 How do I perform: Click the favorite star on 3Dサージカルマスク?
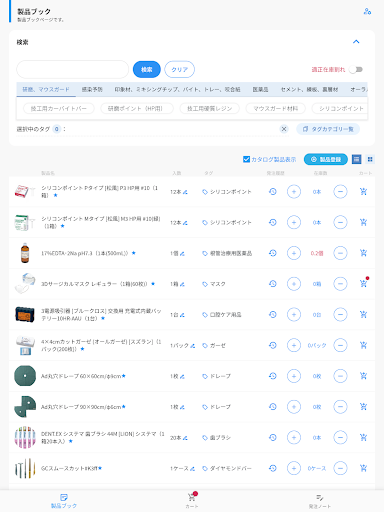tap(153, 284)
